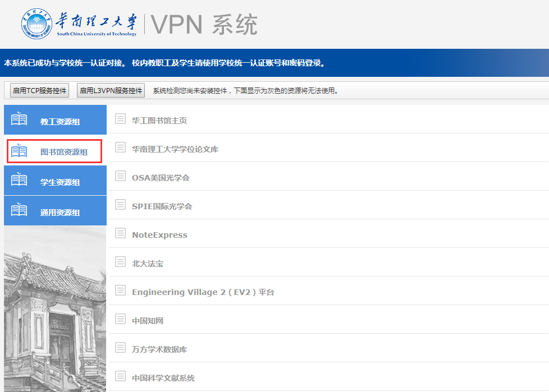The height and width of the screenshot is (392, 549).
Task: Click the 系统检测您尚未安装控件 notice text
Action: pyautogui.click(x=246, y=91)
